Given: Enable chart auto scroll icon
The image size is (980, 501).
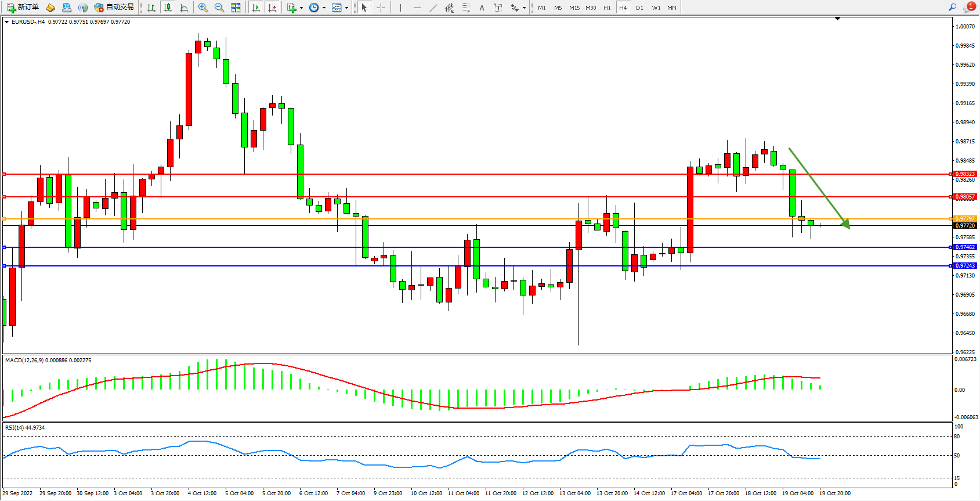Looking at the screenshot, I should point(256,8).
